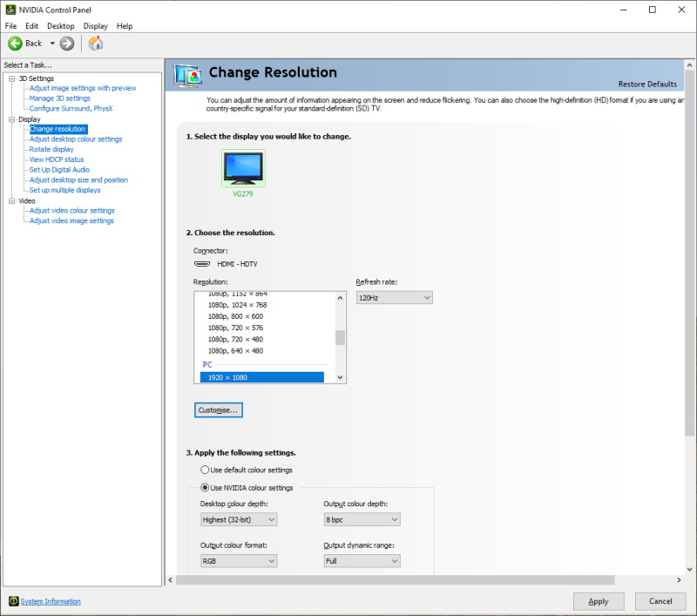The width and height of the screenshot is (697, 616).
Task: Open the Display menu
Action: pos(96,26)
